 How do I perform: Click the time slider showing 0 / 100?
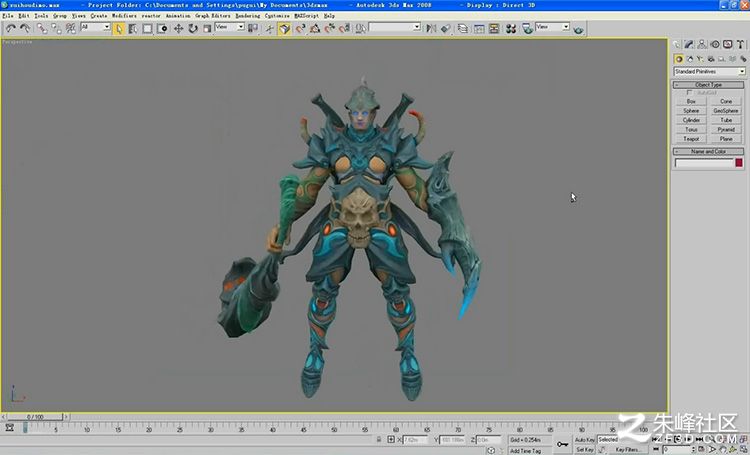(x=35, y=417)
